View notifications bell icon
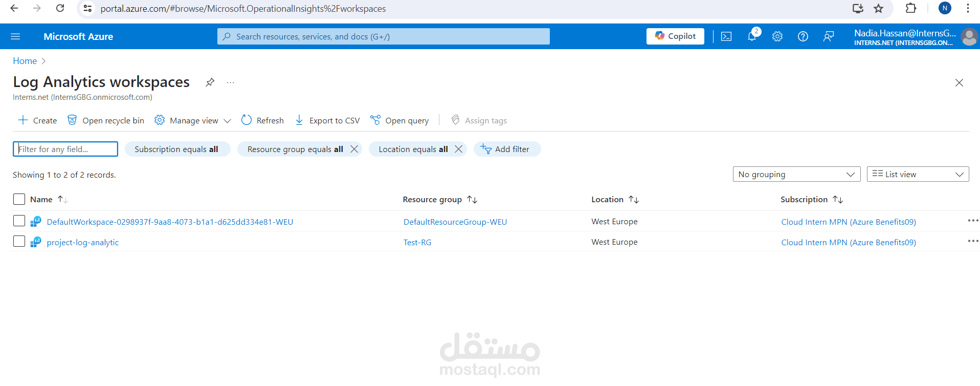 point(752,36)
